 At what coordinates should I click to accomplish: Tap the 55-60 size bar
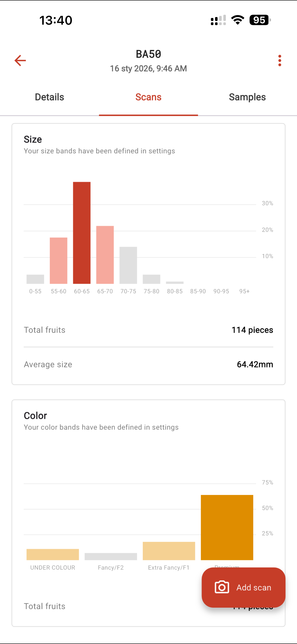tap(58, 260)
